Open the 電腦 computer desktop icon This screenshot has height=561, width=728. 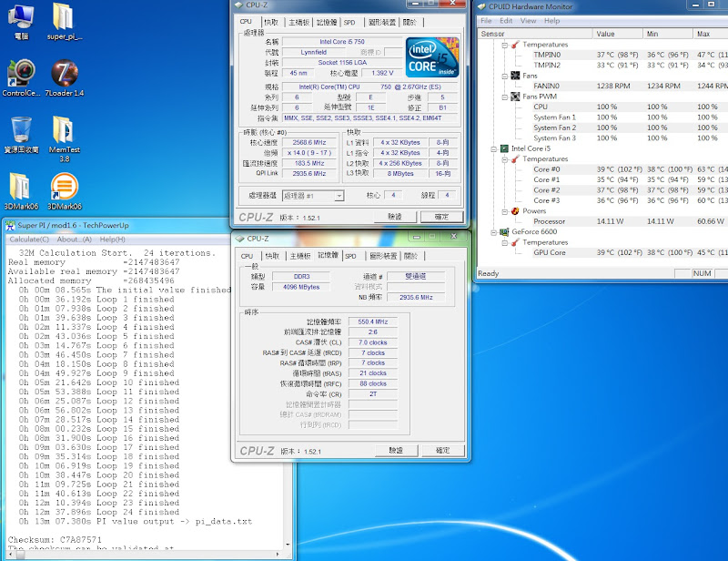tap(21, 22)
